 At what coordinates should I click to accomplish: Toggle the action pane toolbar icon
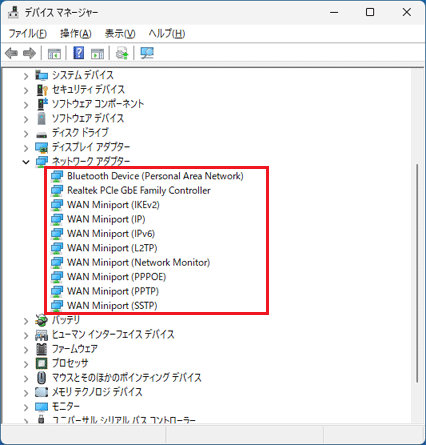97,53
